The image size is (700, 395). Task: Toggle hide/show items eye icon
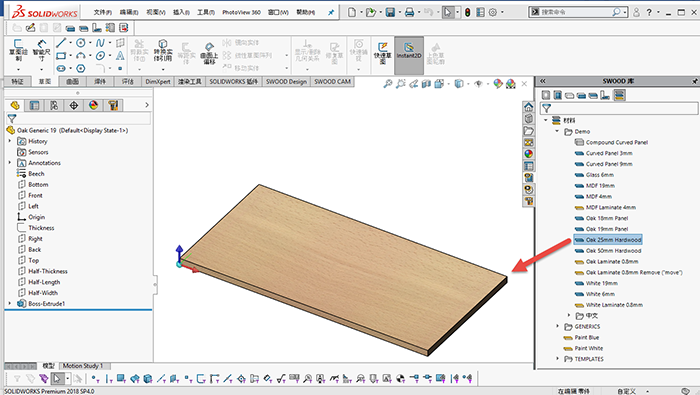(478, 83)
